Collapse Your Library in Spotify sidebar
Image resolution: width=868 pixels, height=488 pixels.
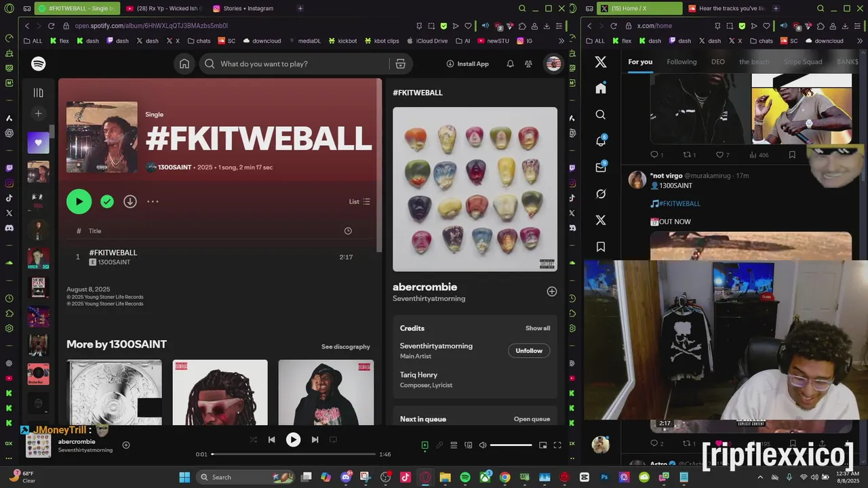click(39, 93)
